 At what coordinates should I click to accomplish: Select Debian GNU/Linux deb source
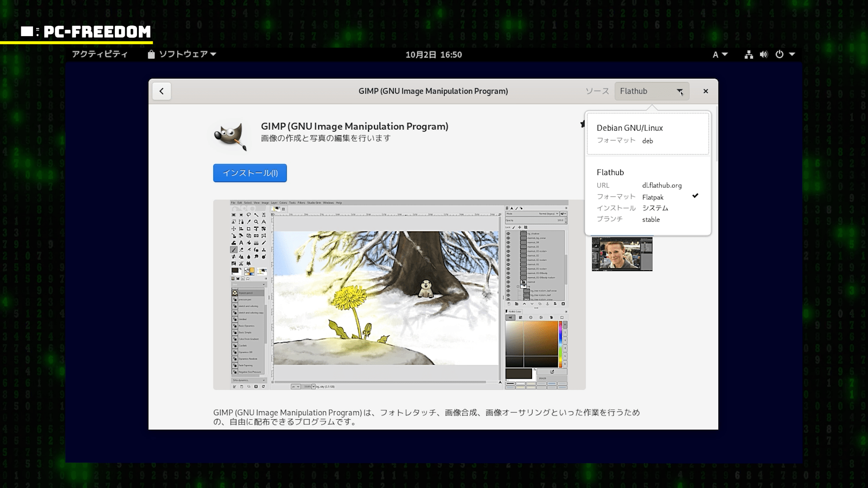[x=647, y=134]
